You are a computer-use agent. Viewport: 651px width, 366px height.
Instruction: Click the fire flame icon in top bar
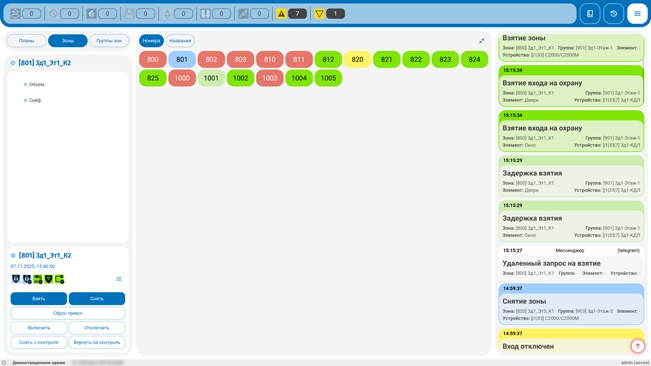point(91,14)
